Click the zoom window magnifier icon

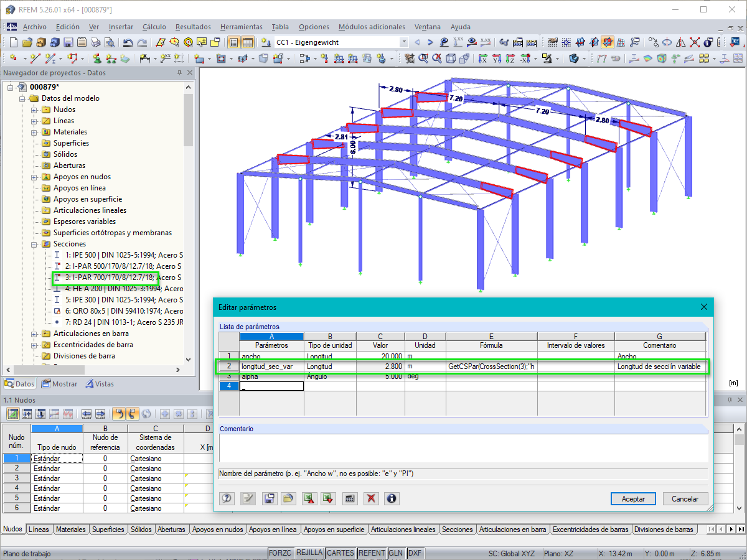tap(423, 58)
